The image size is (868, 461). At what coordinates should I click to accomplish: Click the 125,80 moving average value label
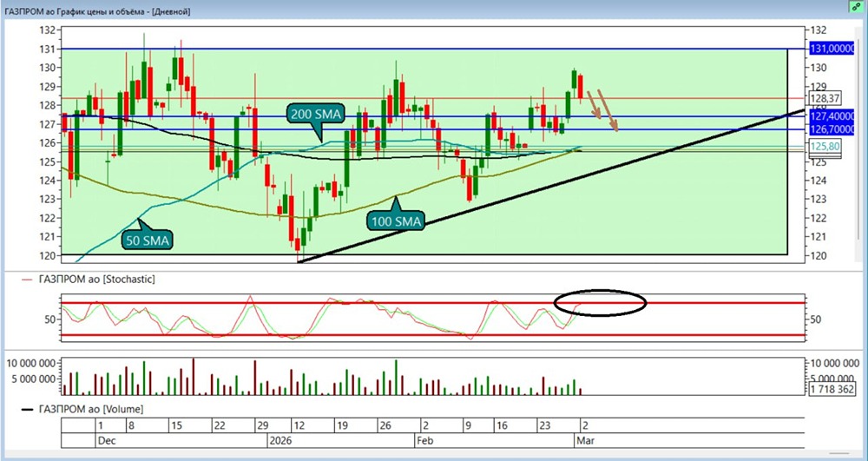pos(825,147)
